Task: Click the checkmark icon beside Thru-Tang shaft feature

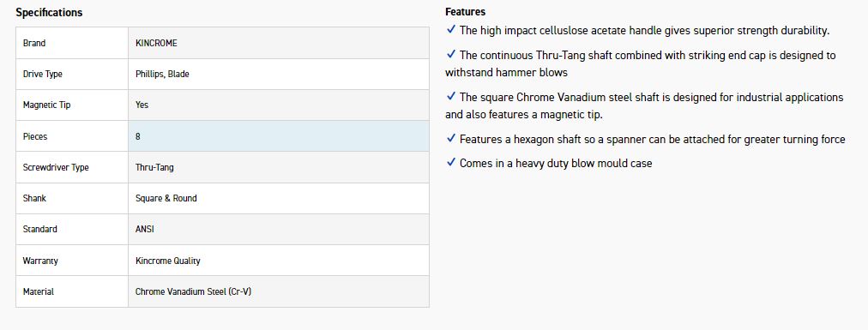Action: tap(450, 54)
